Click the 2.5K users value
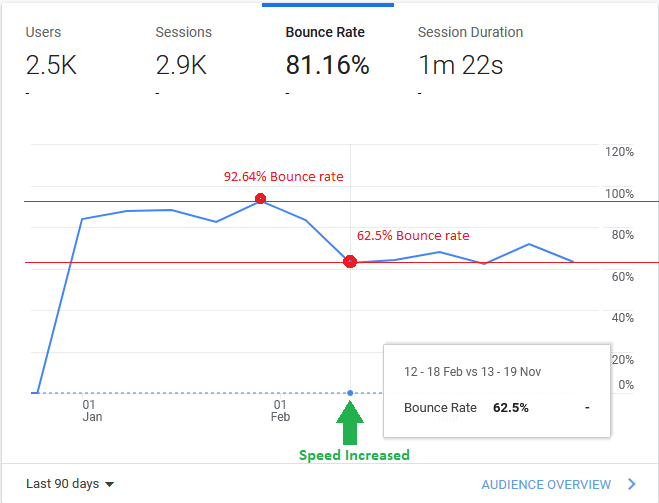The image size is (659, 503). tap(52, 67)
